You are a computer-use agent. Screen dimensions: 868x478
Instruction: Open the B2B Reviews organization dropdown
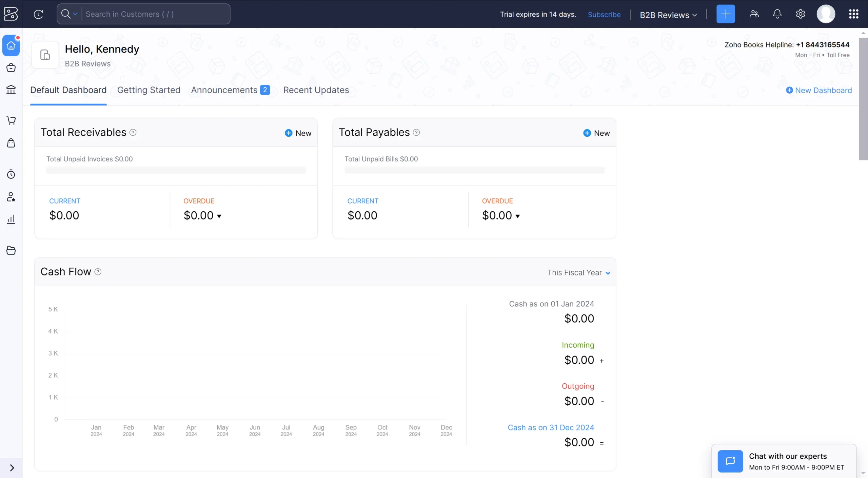(x=667, y=15)
